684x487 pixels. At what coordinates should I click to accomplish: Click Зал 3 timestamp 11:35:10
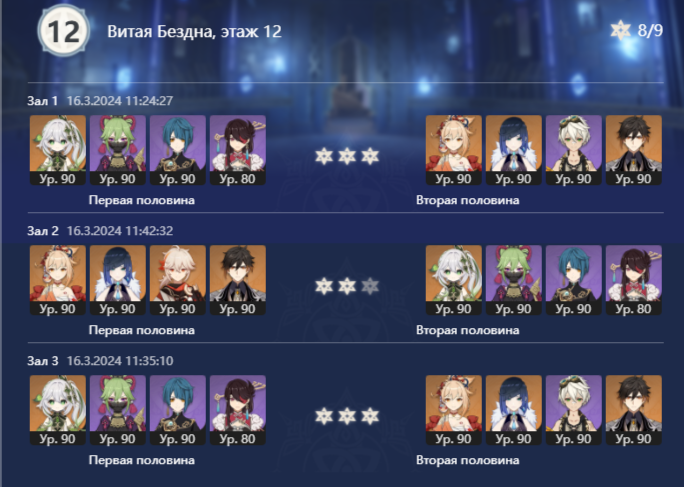click(x=120, y=361)
